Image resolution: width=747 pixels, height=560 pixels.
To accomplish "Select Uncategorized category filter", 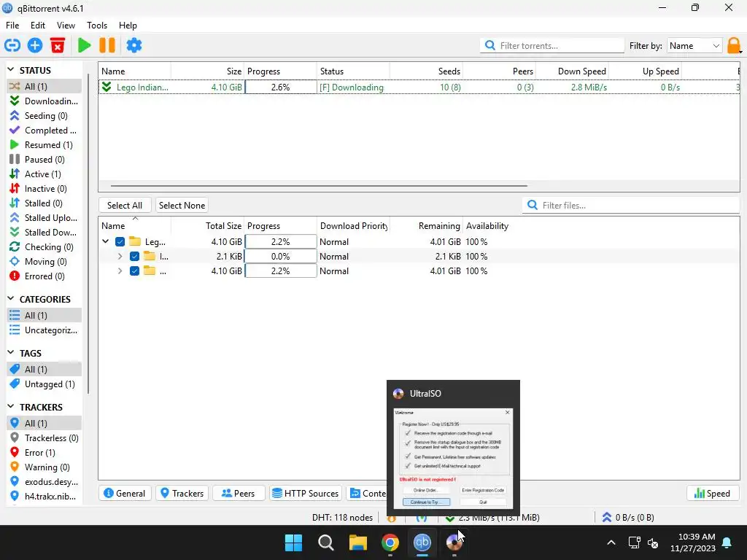I will [x=44, y=330].
